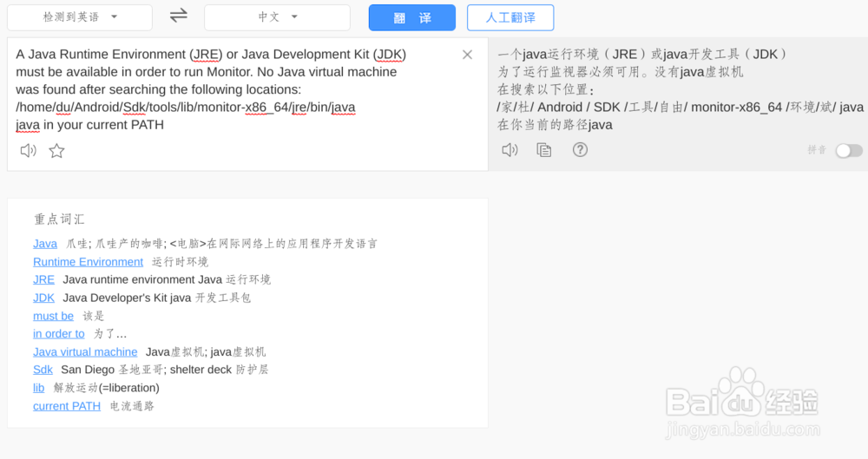Click the 重点词汇 section heading
The height and width of the screenshot is (459, 868).
click(x=59, y=220)
